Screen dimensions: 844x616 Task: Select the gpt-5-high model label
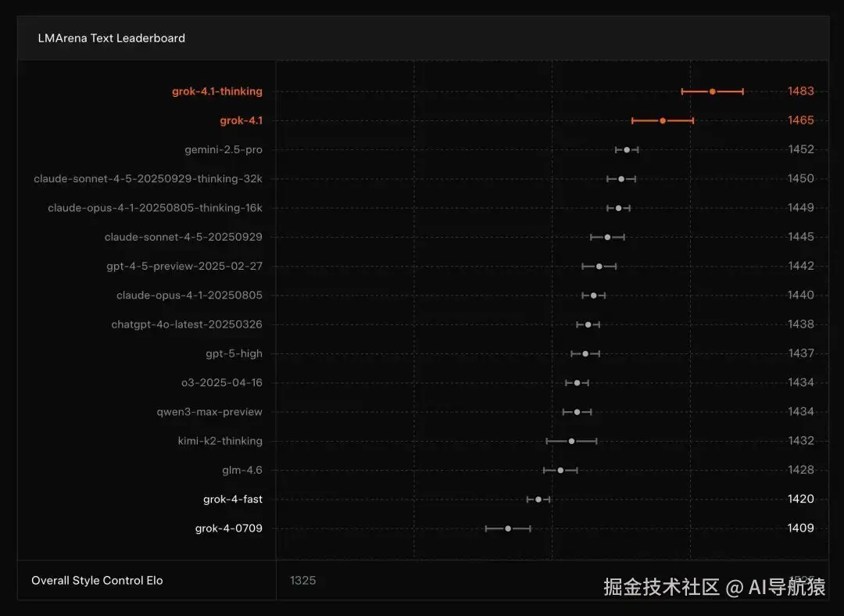(234, 354)
